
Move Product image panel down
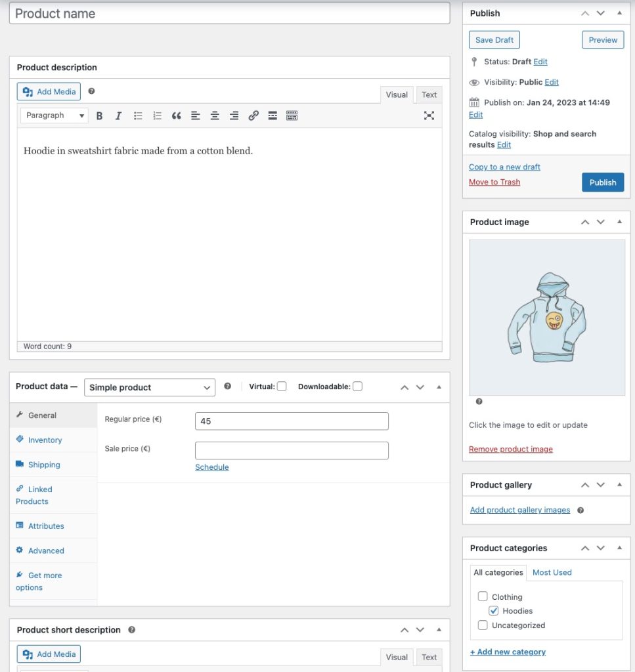pos(601,222)
